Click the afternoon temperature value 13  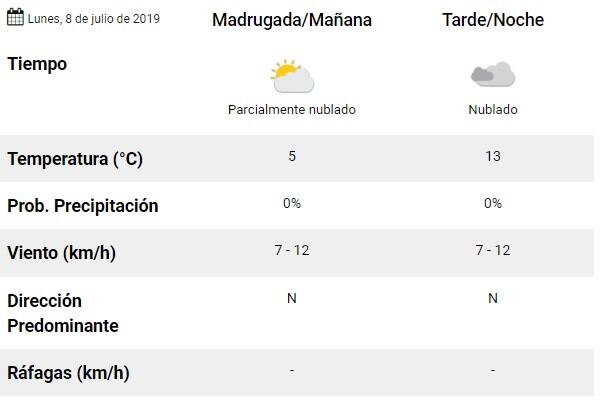point(493,156)
